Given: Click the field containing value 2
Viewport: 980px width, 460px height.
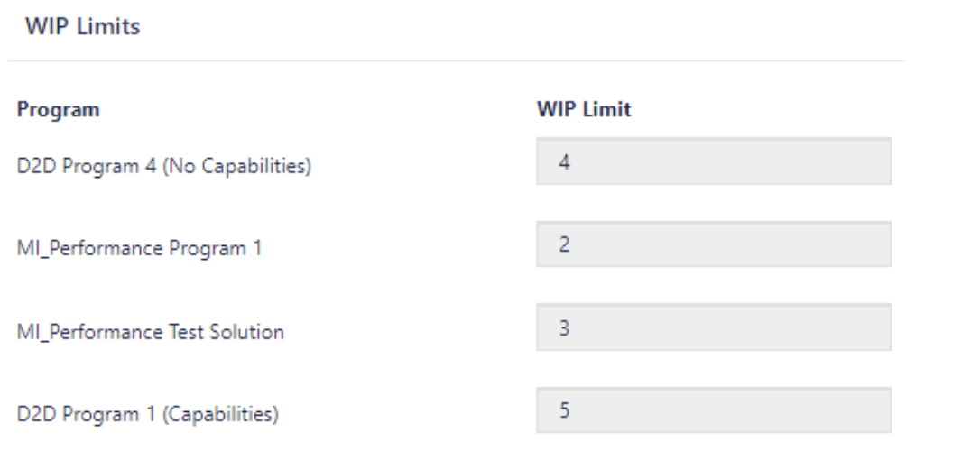Looking at the screenshot, I should coord(714,244).
